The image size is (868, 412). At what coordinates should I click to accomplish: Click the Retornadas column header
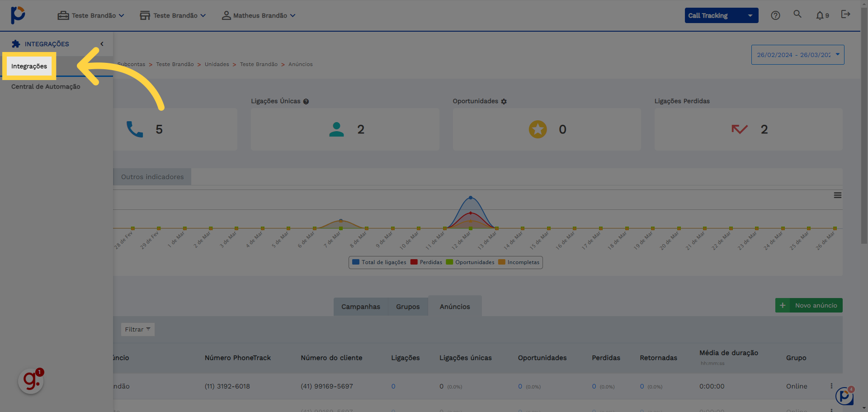point(659,358)
